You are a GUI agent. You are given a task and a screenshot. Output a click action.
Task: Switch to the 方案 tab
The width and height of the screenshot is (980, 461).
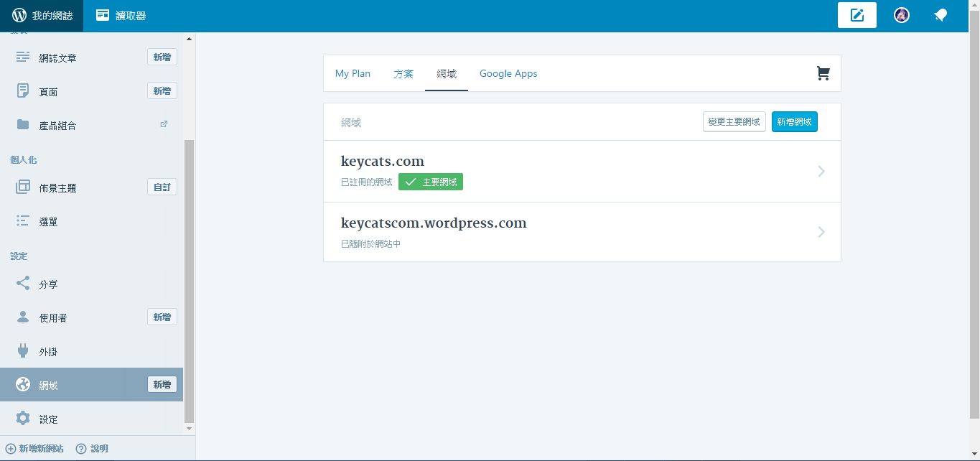(x=403, y=73)
